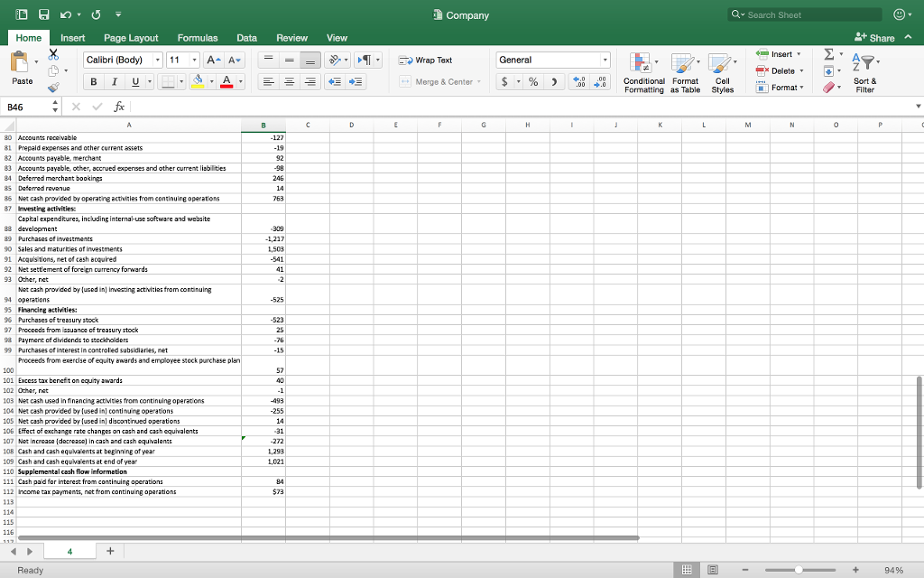The image size is (924, 578).
Task: Click Decrease Decimal icon
Action: (600, 81)
